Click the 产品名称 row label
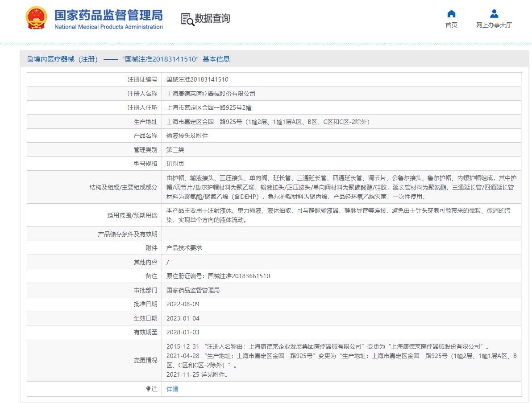Image resolution: width=532 pixels, height=403 pixels. pyautogui.click(x=145, y=136)
